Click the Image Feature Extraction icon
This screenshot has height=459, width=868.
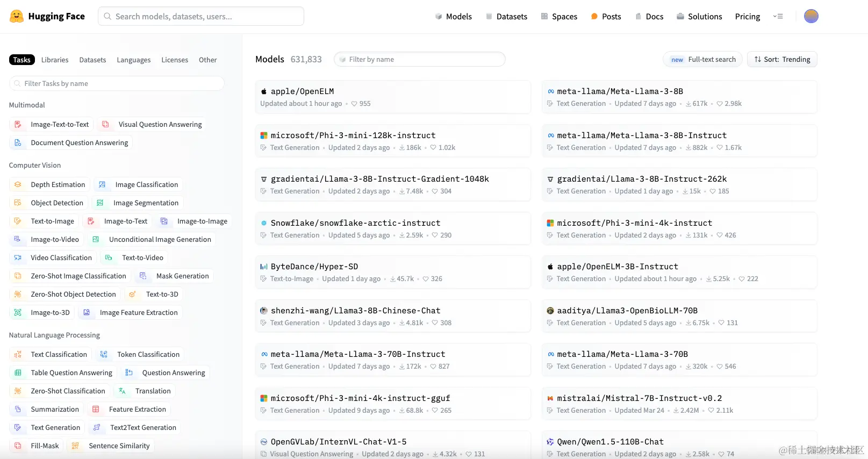tap(87, 312)
